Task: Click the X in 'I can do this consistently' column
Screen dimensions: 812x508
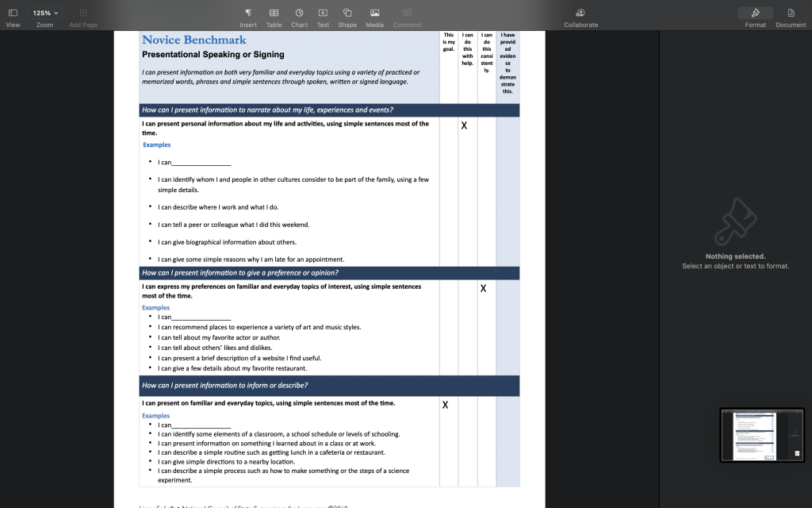Action: click(x=483, y=289)
